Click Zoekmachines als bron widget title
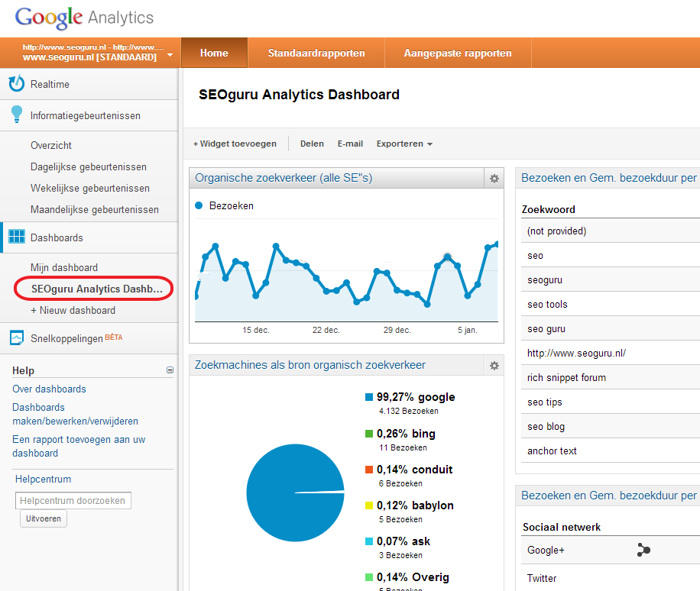The height and width of the screenshot is (591, 700). tap(309, 365)
